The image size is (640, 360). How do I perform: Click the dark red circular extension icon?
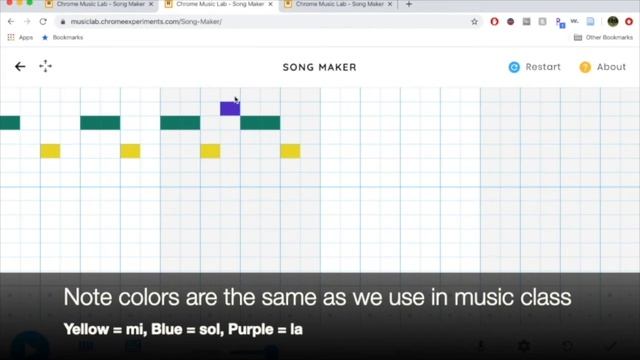click(510, 22)
